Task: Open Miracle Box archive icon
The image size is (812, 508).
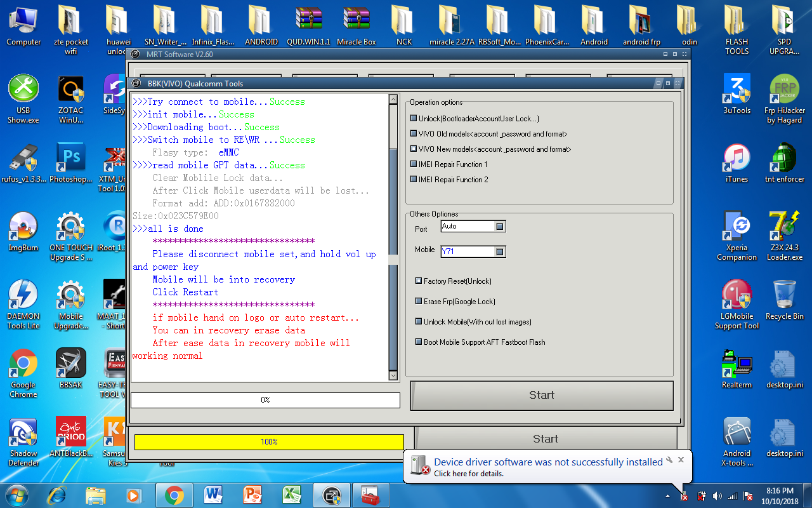Action: (357, 26)
